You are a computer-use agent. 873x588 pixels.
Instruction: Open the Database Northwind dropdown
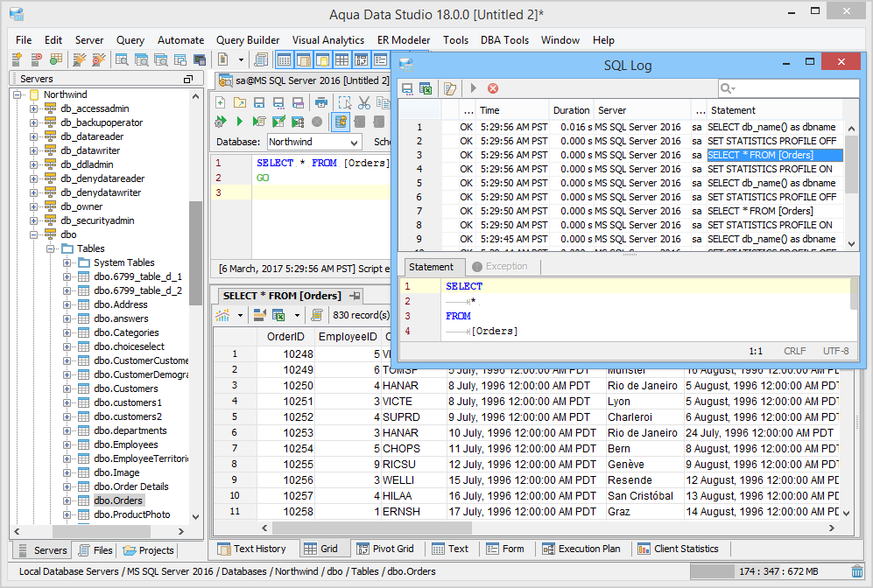[x=354, y=142]
